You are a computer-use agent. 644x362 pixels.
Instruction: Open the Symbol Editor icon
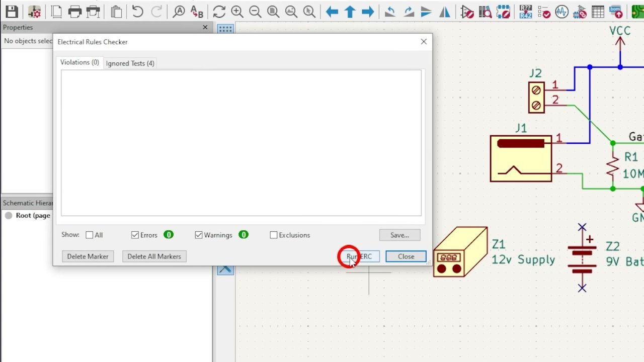467,11
